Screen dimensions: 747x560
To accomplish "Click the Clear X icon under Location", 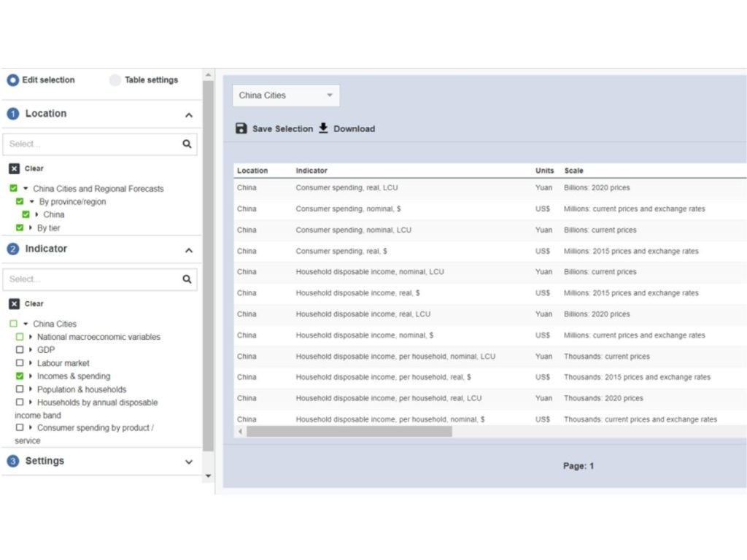I will [x=14, y=168].
